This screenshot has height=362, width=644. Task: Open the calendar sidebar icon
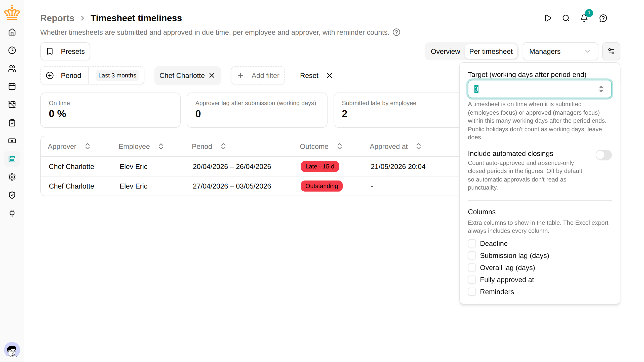point(12,86)
